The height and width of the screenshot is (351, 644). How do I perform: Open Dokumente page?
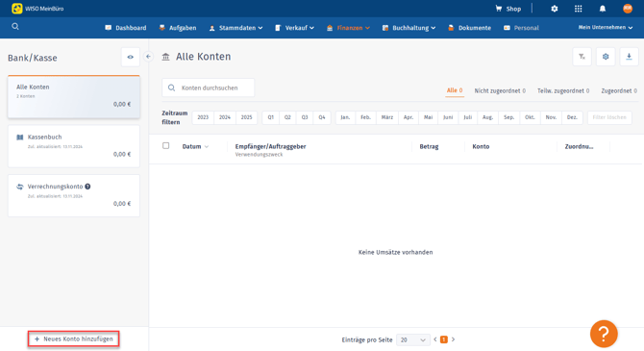[x=469, y=28]
